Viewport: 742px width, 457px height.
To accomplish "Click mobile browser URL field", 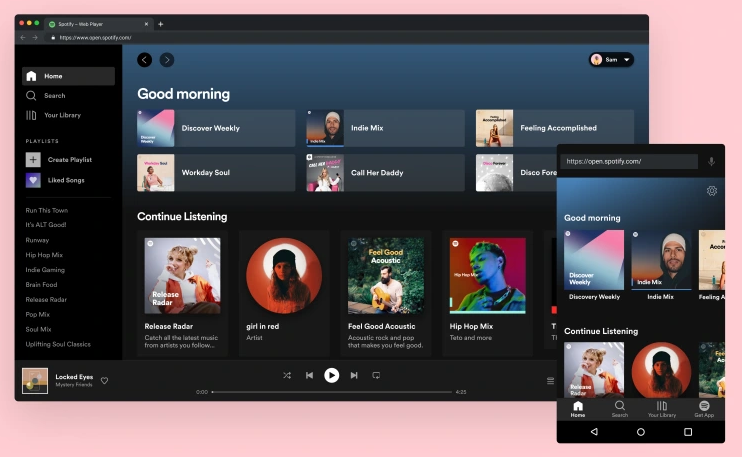I will tap(629, 161).
